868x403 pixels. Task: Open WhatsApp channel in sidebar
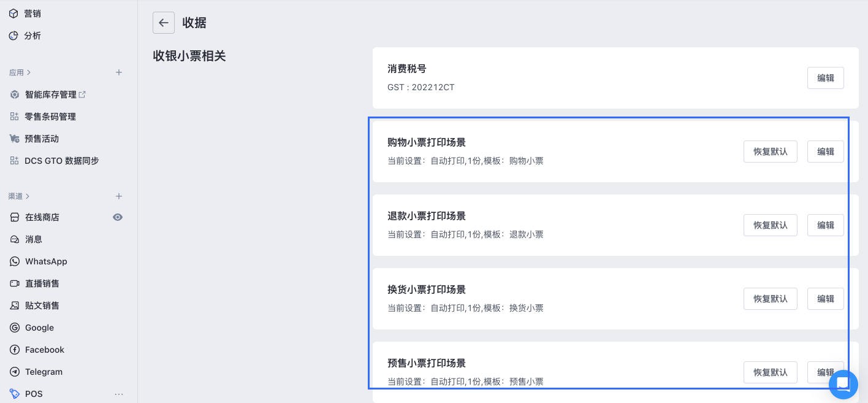46,261
